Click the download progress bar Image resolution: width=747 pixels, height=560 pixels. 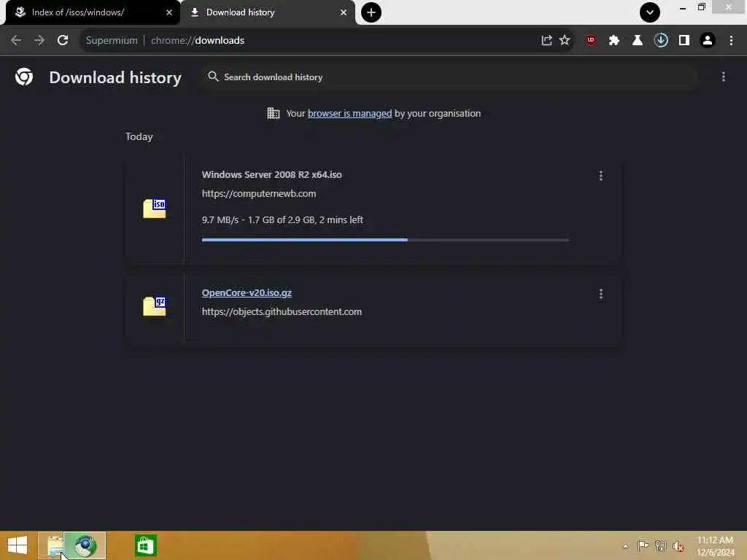(385, 240)
